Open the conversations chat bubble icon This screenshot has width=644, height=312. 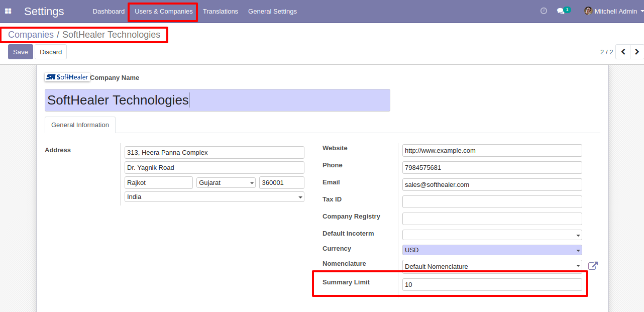click(x=561, y=11)
